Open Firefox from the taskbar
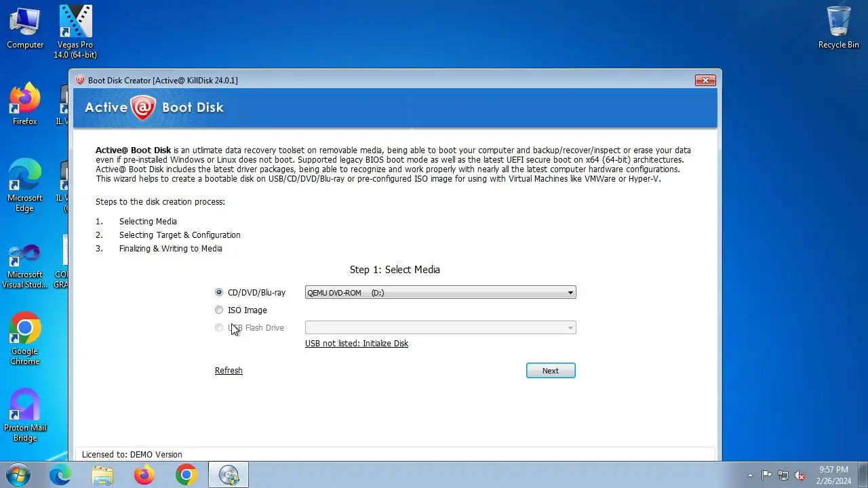The height and width of the screenshot is (488, 868). (144, 475)
